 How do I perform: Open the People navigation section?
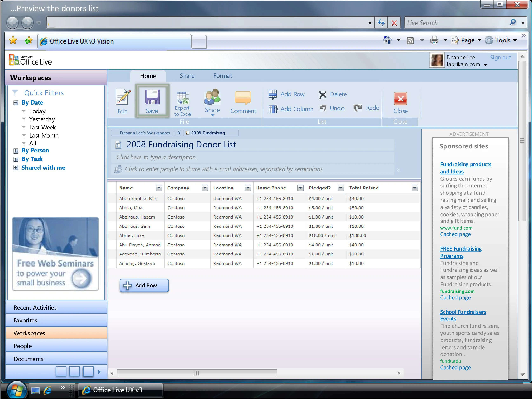(x=56, y=346)
